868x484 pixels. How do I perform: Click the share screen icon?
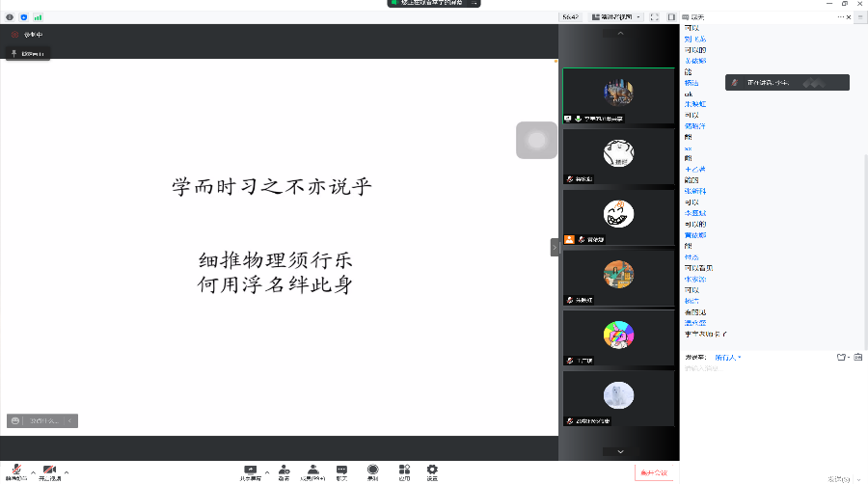251,470
